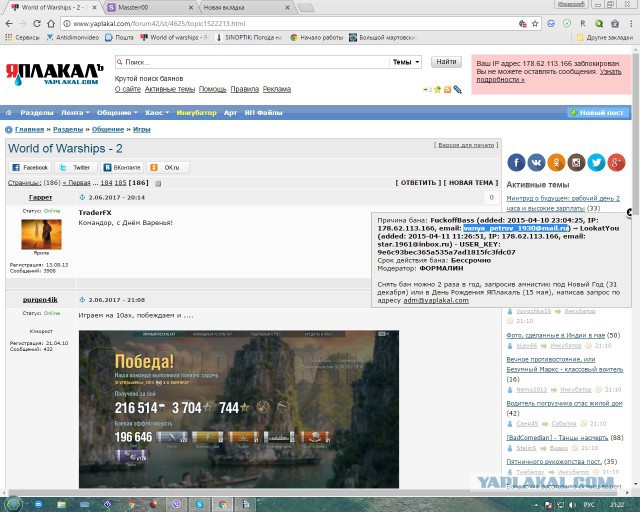Viewport: 640px width, 512px height.
Task: Click inside the Поиск search field
Action: click(252, 62)
